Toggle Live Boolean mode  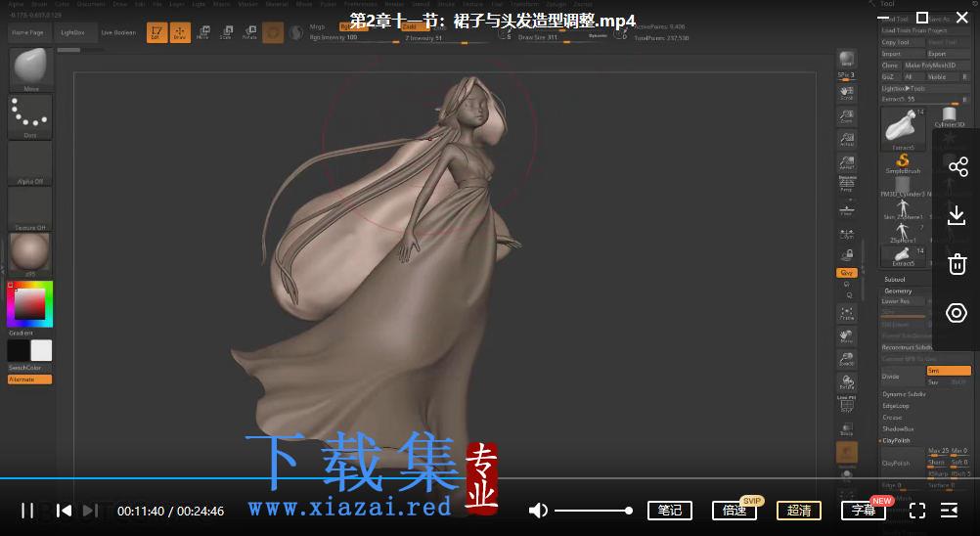pyautogui.click(x=118, y=32)
